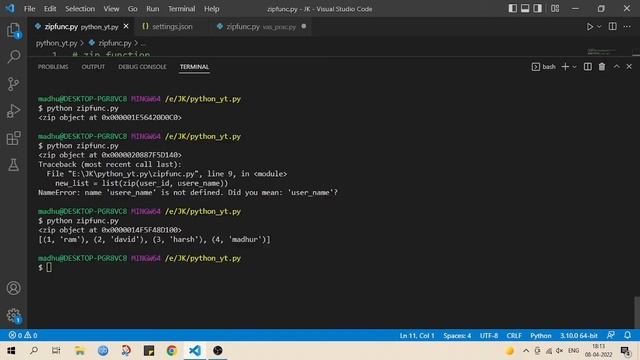Click the minimap preview in editor
The image size is (640, 360).
pyautogui.click(x=602, y=52)
